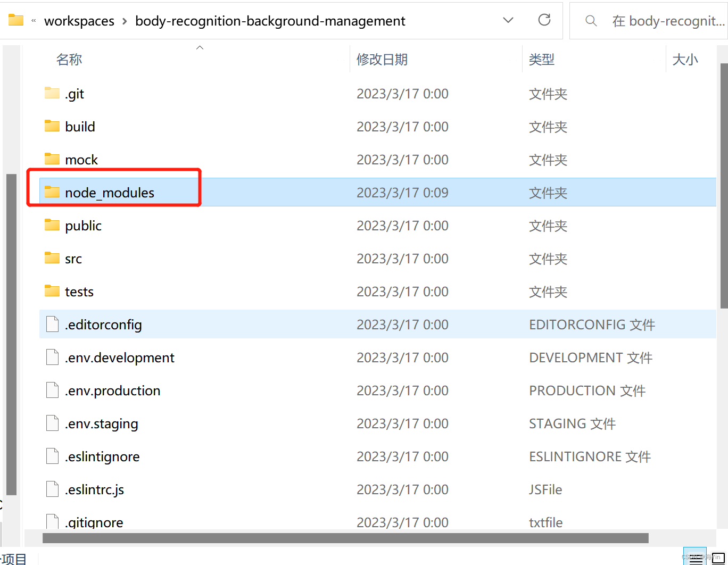
Task: Click the refresh button in address bar
Action: (544, 20)
